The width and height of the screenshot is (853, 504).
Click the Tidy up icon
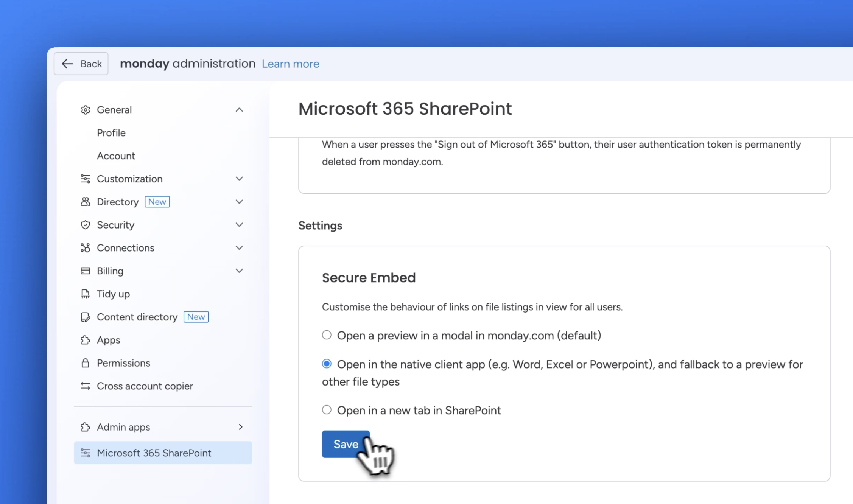(86, 294)
